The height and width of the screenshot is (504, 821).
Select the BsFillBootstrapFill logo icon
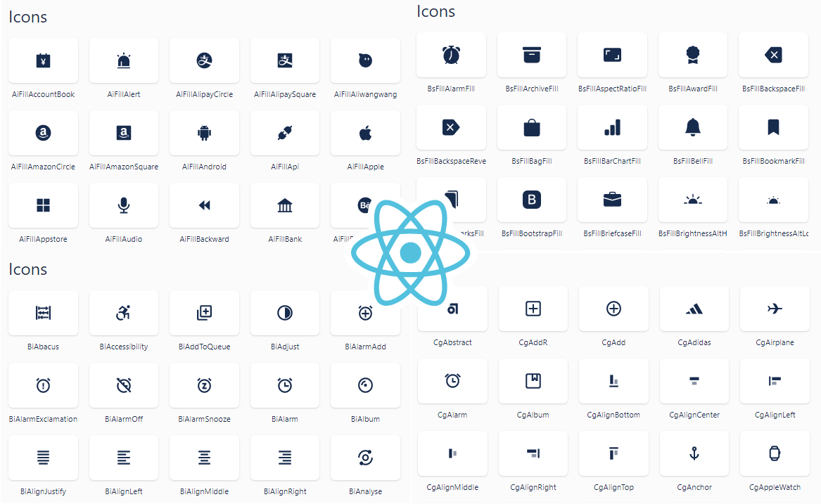click(x=531, y=200)
